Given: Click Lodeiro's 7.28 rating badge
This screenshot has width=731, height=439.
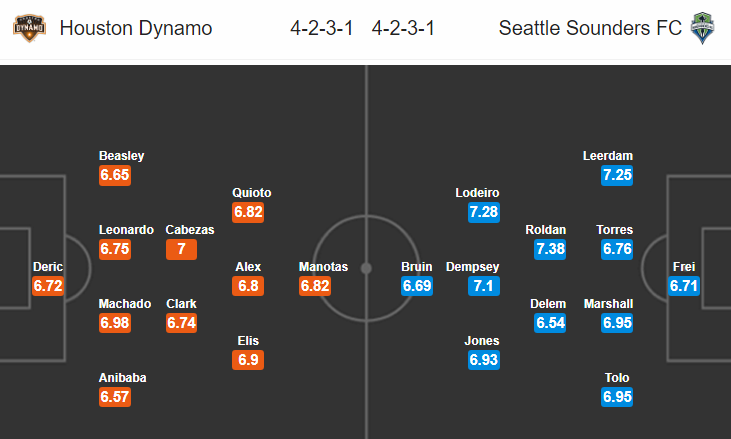Looking at the screenshot, I should [483, 212].
